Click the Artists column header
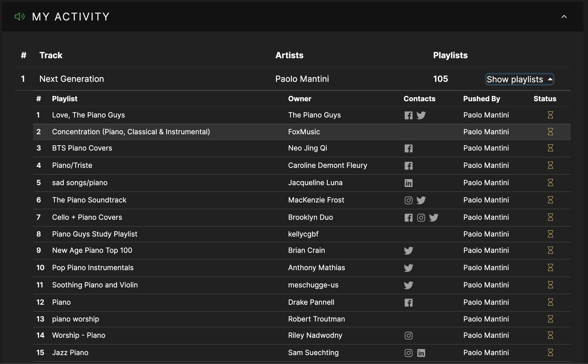Image resolution: width=588 pixels, height=364 pixels. coord(289,55)
